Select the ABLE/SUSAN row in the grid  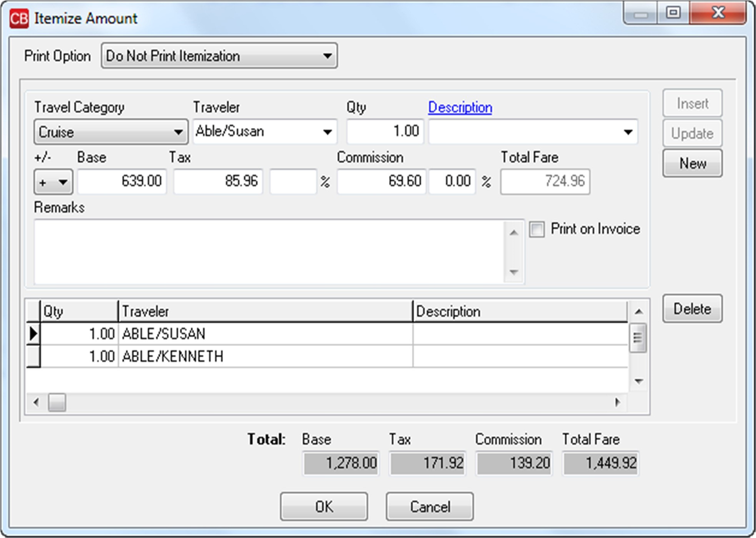click(x=327, y=334)
